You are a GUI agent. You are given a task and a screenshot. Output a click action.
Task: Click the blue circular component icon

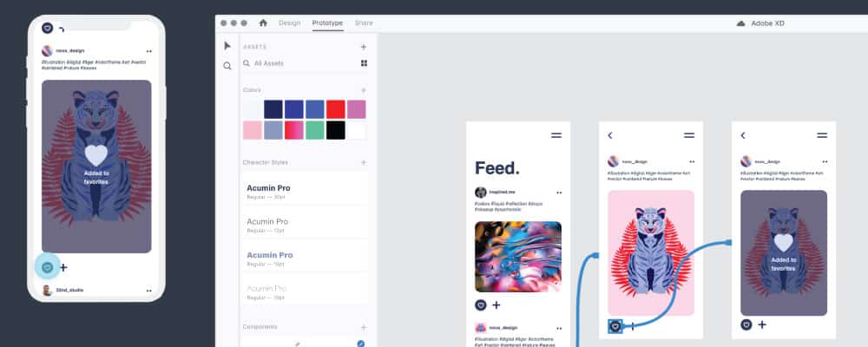(x=361, y=344)
